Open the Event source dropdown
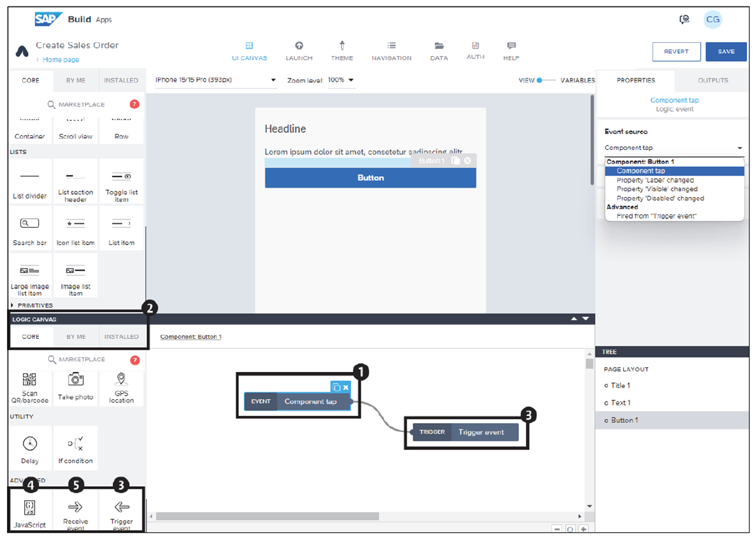The height and width of the screenshot is (543, 756). (674, 147)
